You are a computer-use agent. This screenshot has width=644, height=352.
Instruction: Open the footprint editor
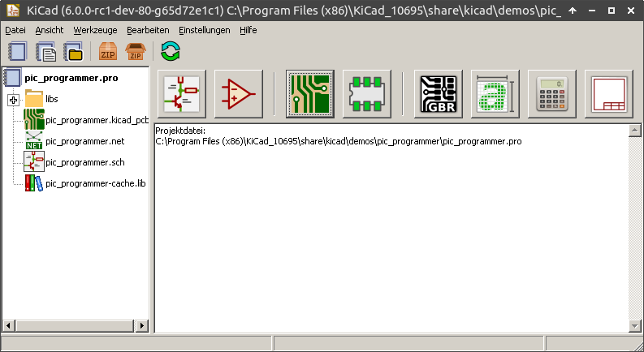point(367,94)
